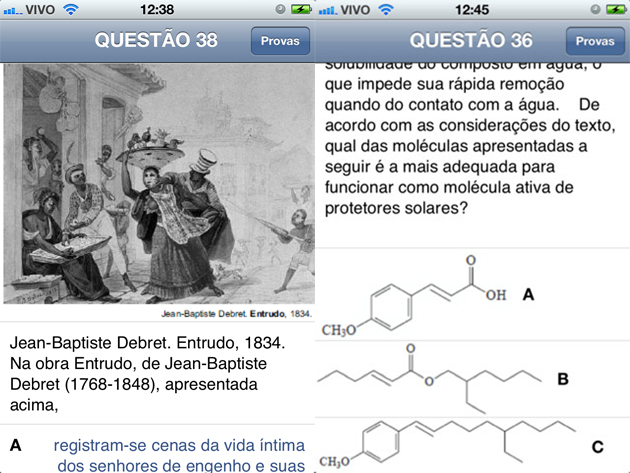The width and height of the screenshot is (630, 473).
Task: Tap the Debret Entrudo artwork image
Action: pos(159,184)
